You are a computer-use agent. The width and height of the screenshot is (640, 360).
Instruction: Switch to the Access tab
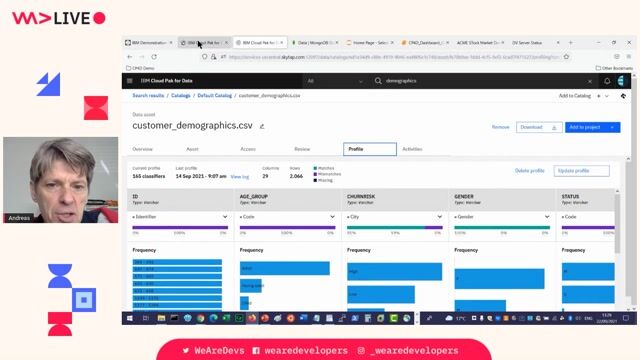point(248,149)
